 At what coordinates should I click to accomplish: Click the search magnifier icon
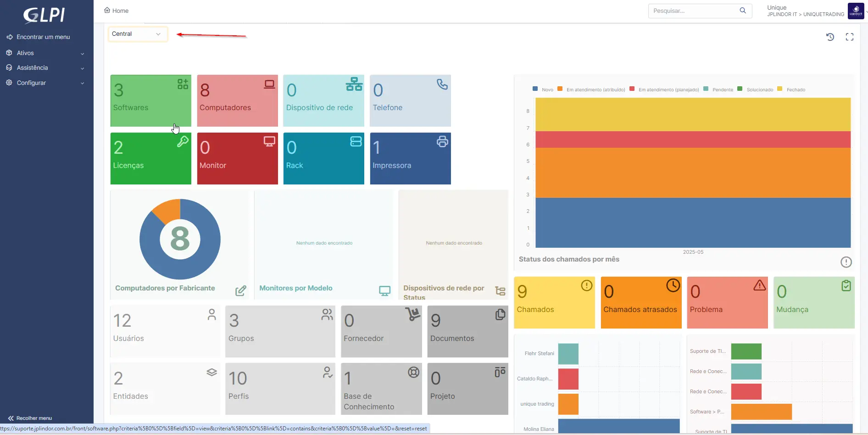(742, 11)
